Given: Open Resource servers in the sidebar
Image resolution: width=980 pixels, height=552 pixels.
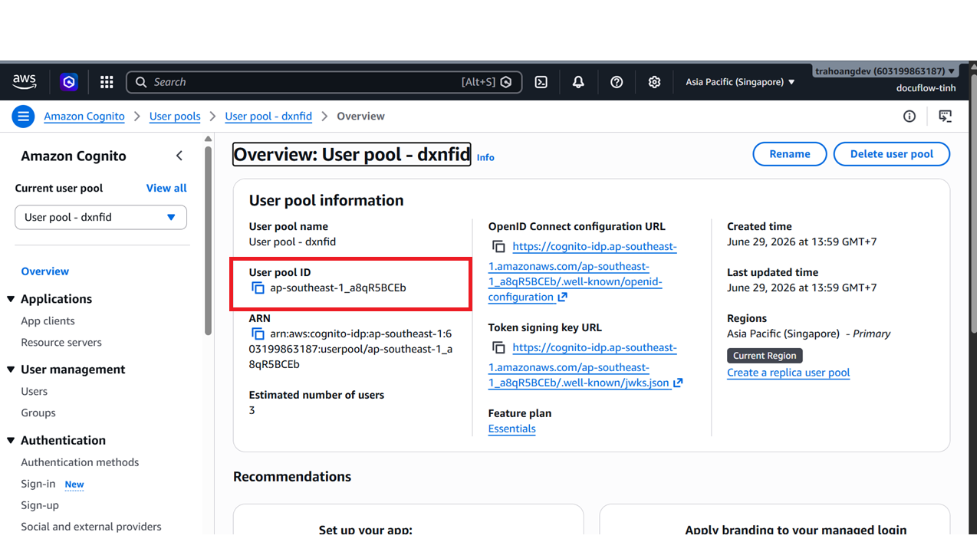Looking at the screenshot, I should [x=61, y=343].
